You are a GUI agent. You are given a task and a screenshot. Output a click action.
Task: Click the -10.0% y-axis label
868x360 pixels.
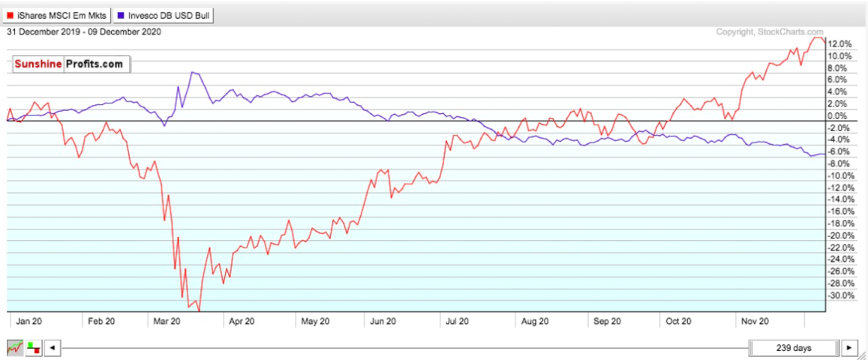pos(839,175)
